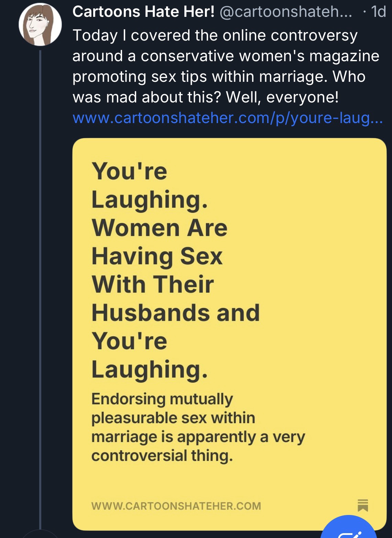
Task: Click the "Husbands and" headline line
Action: pos(175,313)
